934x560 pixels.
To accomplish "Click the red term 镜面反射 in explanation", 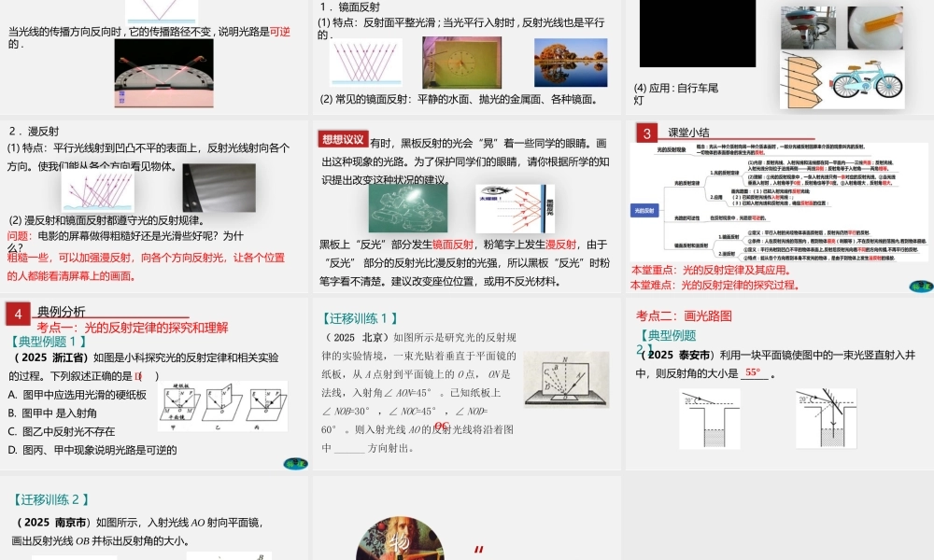I will click(453, 244).
